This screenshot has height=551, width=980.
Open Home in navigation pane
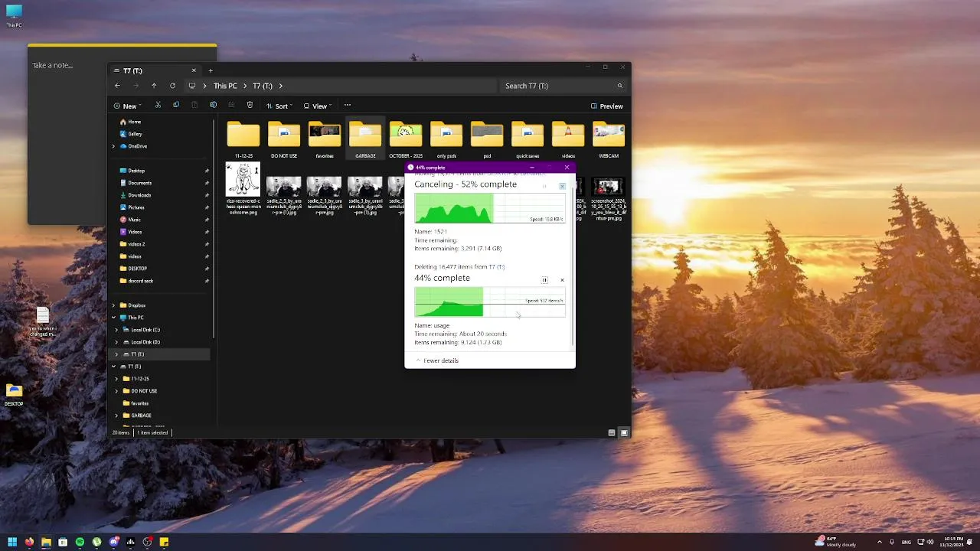click(130, 122)
